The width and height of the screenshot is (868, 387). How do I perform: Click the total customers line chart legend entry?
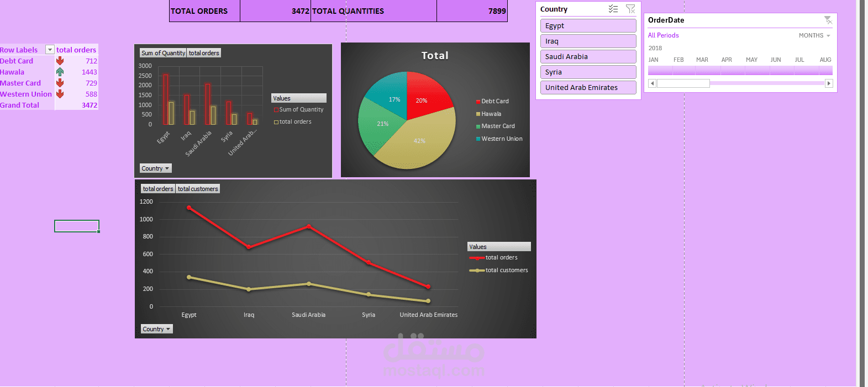[x=498, y=271]
